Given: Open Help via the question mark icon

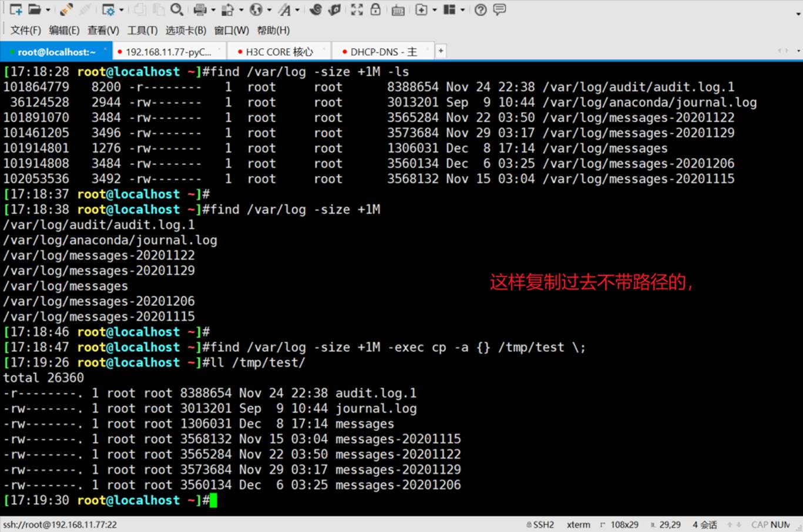Looking at the screenshot, I should coord(481,9).
